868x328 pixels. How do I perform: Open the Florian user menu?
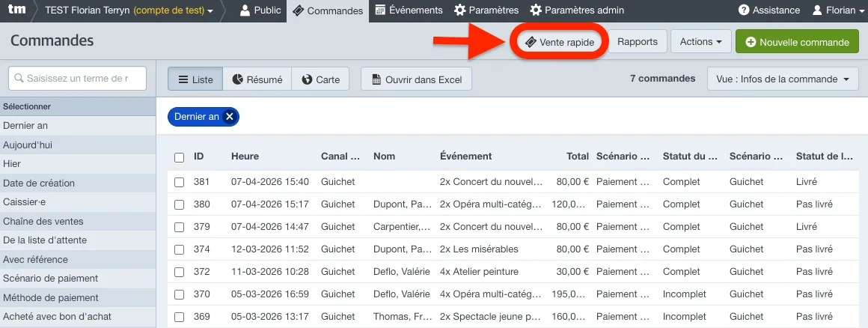[839, 10]
